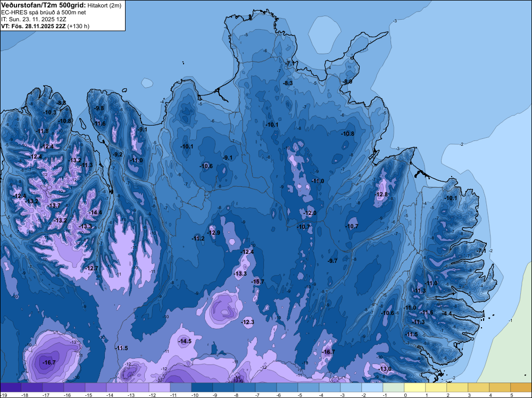Click the '-9.8' temperature value
Screen dimensions: 532x398
point(99,108)
